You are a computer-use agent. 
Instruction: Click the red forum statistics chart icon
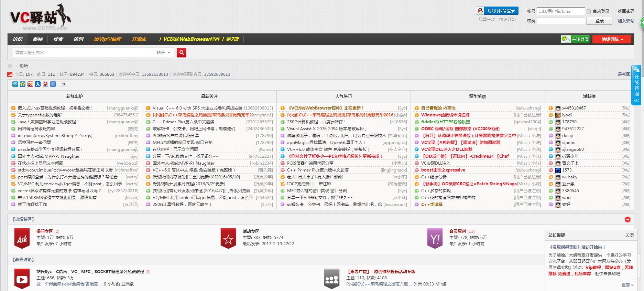(10, 74)
